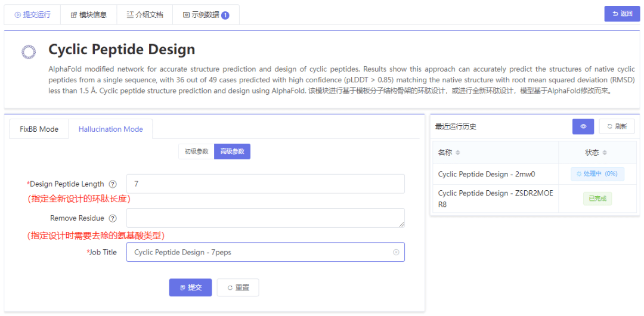This screenshot has height=316, width=644.
Task: Click the 返回 back button
Action: [x=622, y=14]
